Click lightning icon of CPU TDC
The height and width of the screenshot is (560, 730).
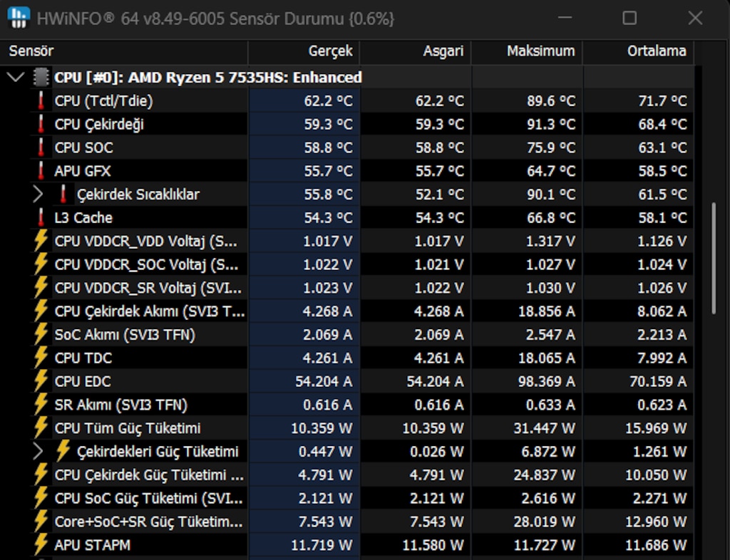41,357
